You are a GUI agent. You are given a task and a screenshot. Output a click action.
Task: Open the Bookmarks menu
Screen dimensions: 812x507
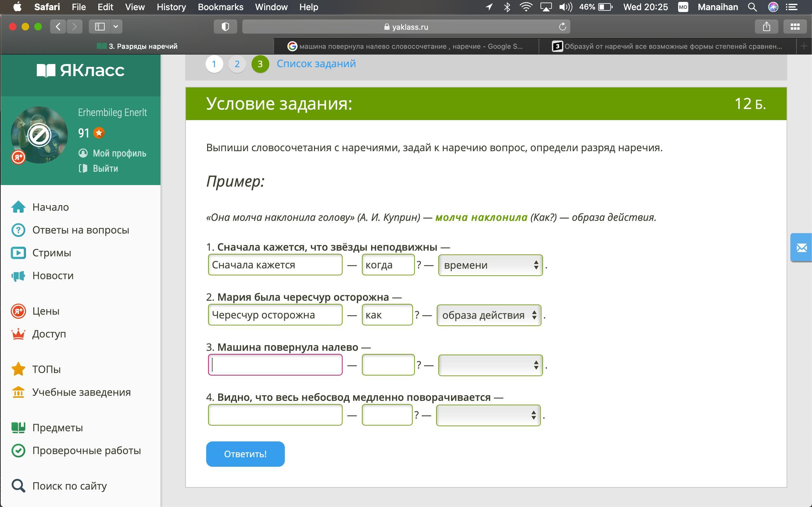pyautogui.click(x=220, y=7)
